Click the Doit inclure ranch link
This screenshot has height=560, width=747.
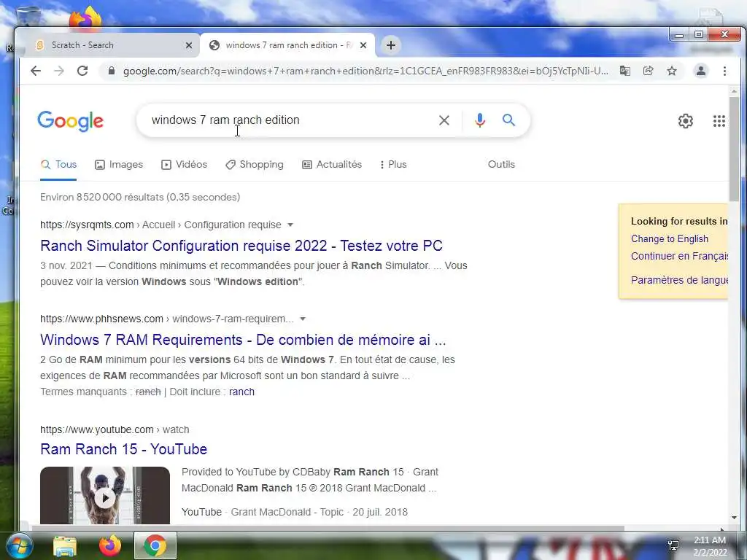(x=241, y=392)
